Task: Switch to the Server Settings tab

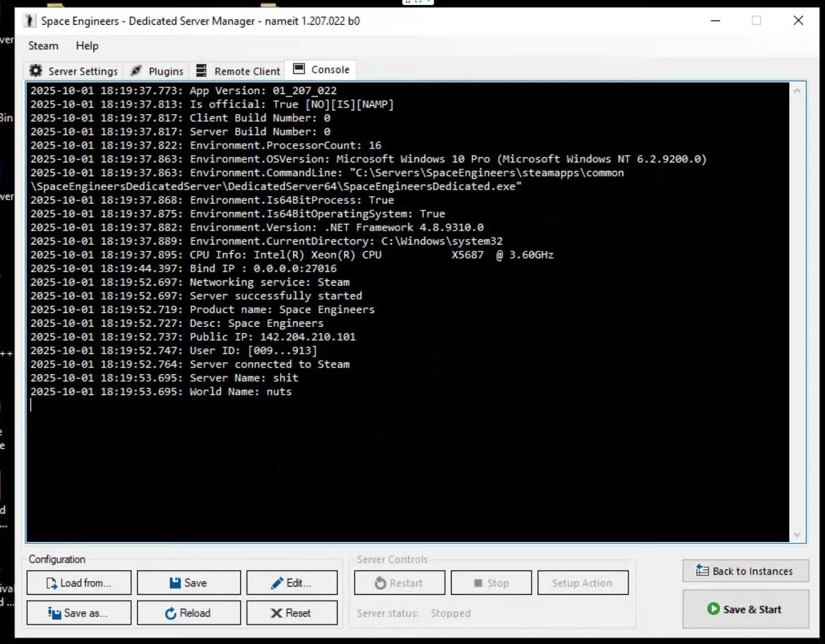Action: [82, 71]
